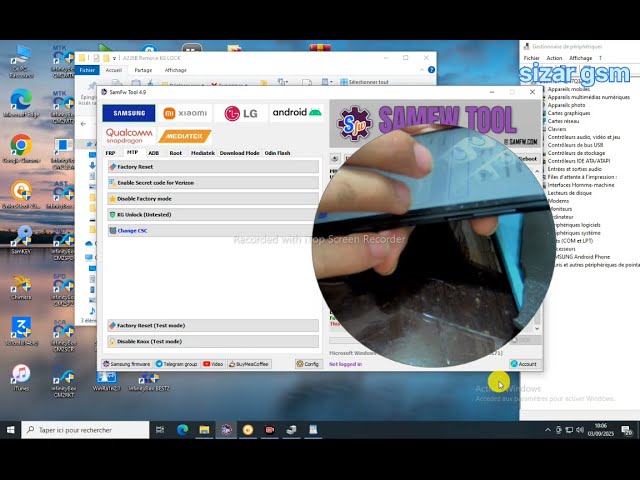The image size is (640, 480).
Task: Open Explorer quick access toolbar dropdown
Action: coord(114,58)
